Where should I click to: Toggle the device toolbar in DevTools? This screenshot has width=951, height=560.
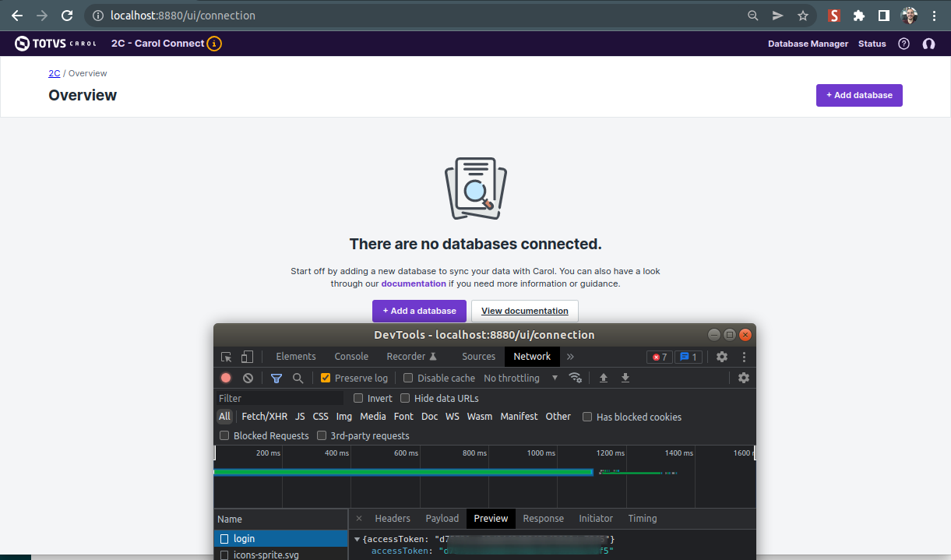(246, 356)
